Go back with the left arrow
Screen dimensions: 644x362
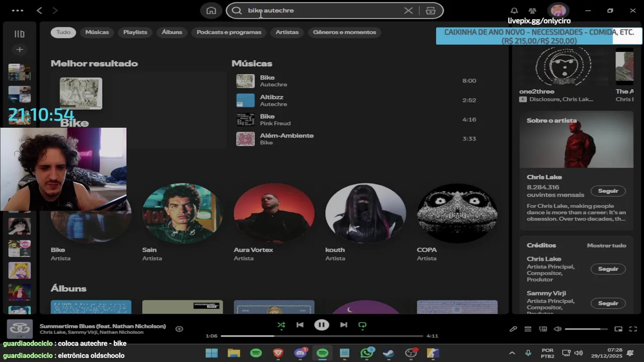pyautogui.click(x=39, y=10)
